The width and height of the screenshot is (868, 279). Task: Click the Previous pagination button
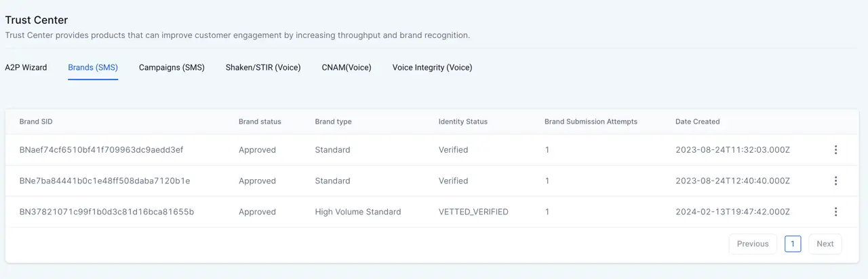tap(753, 244)
